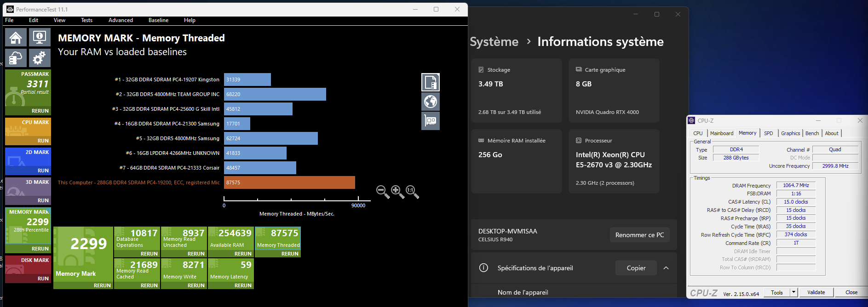Click Close button in CPU-Z

click(851, 292)
